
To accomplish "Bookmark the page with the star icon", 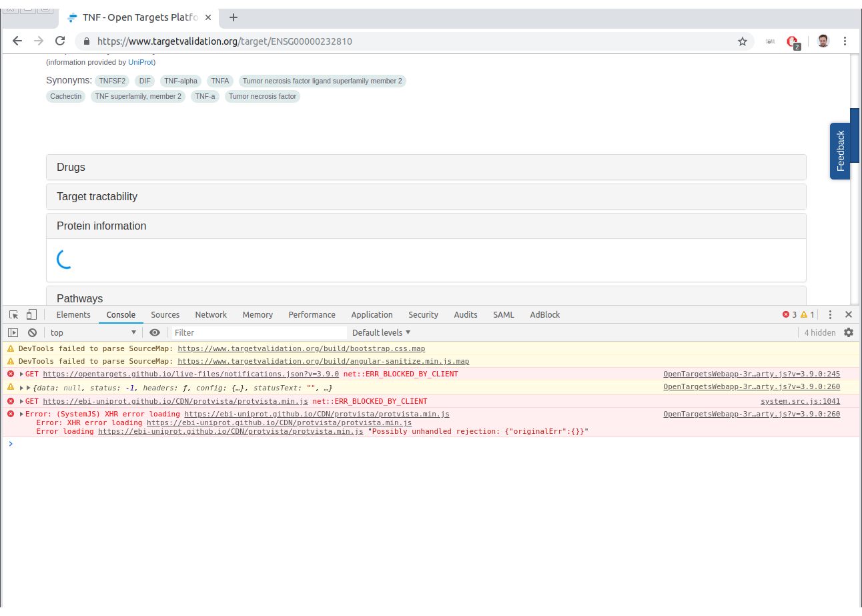I will [x=742, y=41].
